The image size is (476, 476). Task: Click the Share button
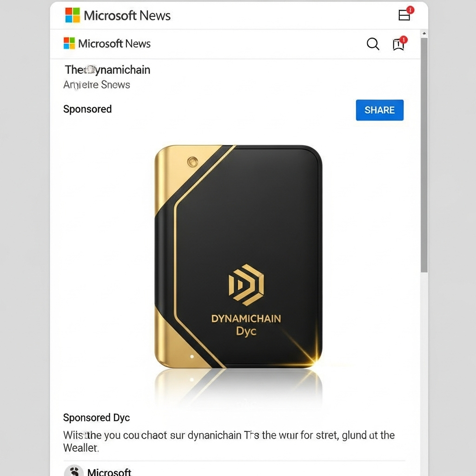[379, 110]
